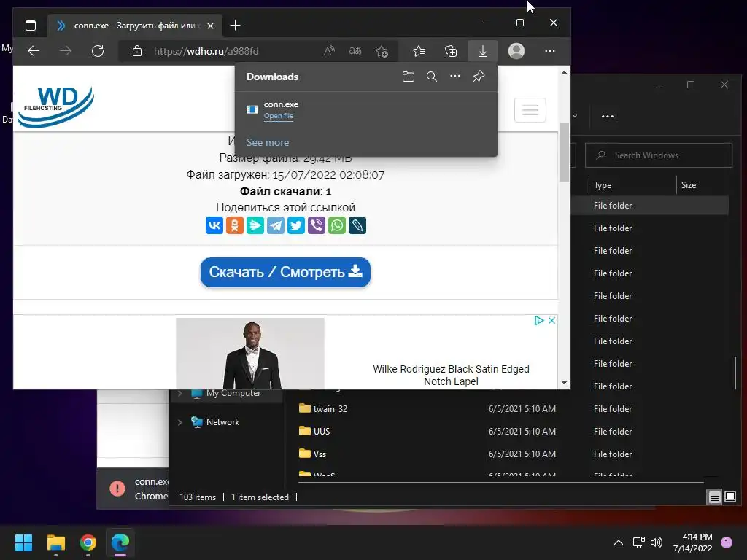Select the twain_32 folder
Screen dimensions: 747x560
(x=330, y=409)
